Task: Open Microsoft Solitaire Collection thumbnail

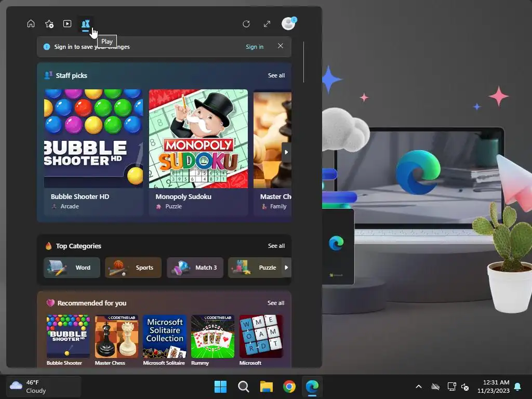Action: click(x=165, y=336)
